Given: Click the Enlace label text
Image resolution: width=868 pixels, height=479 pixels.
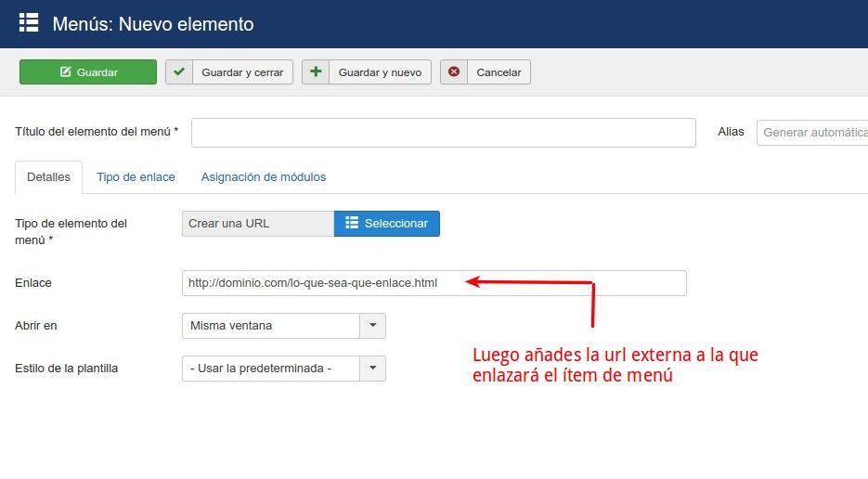Looking at the screenshot, I should 33,283.
